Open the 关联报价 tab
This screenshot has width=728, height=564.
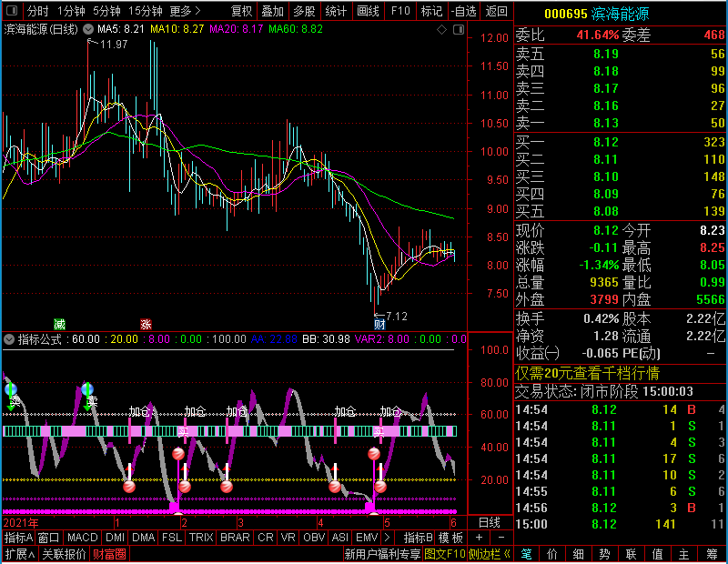click(x=64, y=554)
